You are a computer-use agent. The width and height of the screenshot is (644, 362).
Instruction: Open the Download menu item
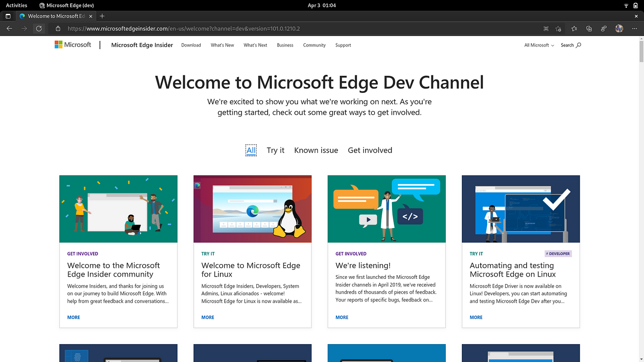click(191, 45)
